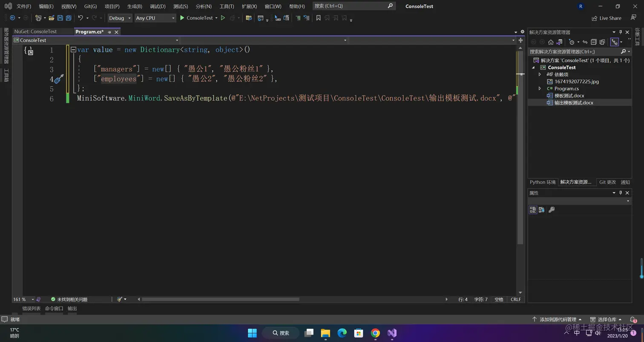Viewport: 644px width, 342px height.
Task: Open the Debug configuration dropdown
Action: coord(120,18)
